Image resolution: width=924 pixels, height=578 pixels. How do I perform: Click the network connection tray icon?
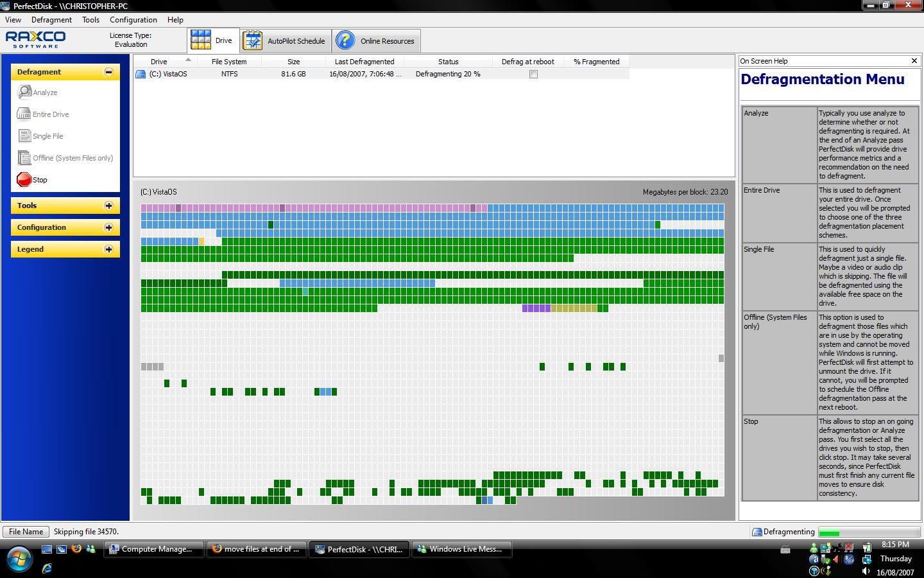[x=867, y=559]
